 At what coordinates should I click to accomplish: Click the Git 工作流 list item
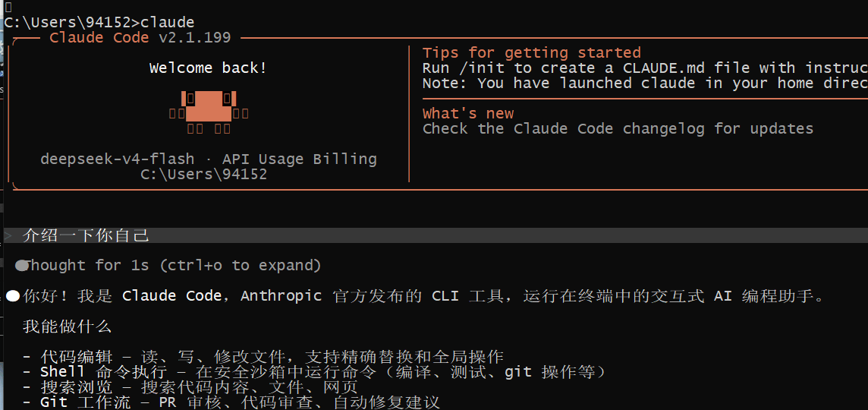(x=231, y=402)
